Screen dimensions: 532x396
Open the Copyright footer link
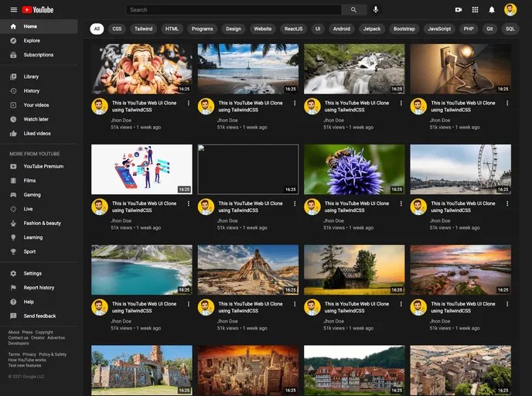coord(44,333)
